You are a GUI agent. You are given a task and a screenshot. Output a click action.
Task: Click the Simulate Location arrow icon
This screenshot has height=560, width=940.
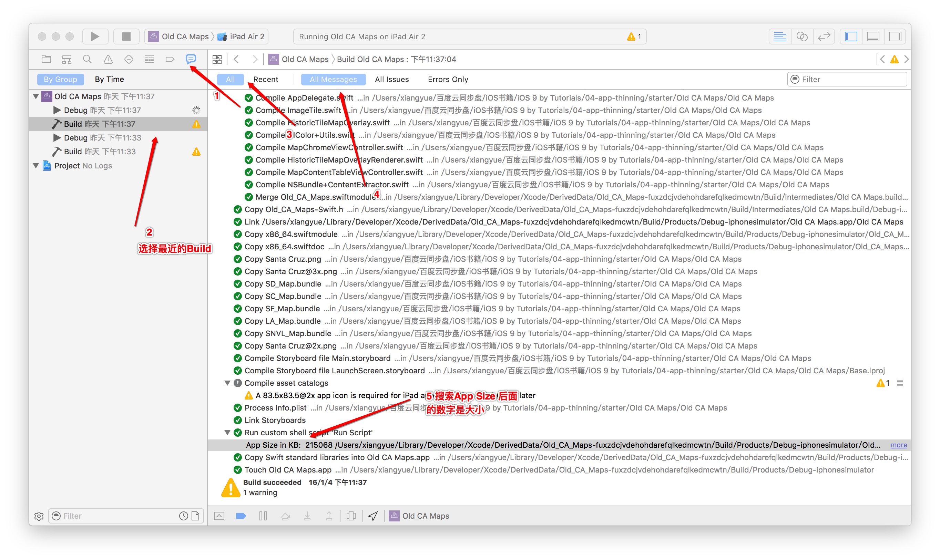(373, 516)
